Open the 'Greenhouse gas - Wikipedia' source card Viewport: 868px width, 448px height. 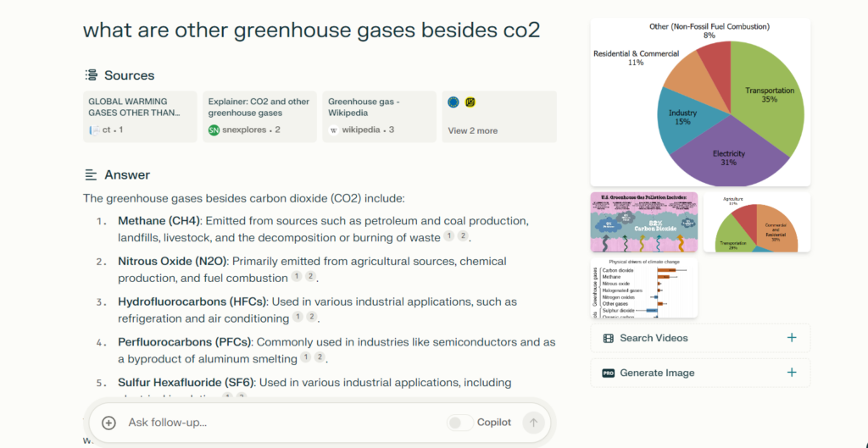[x=379, y=117]
